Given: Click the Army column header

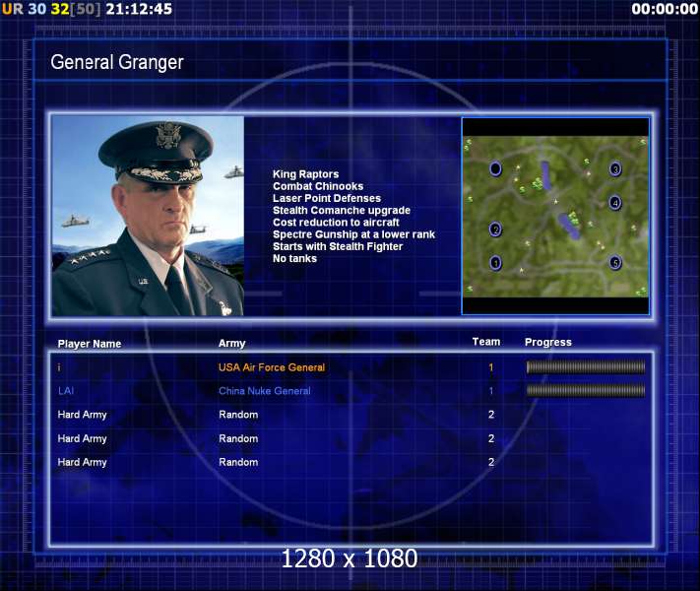Looking at the screenshot, I should tap(232, 344).
